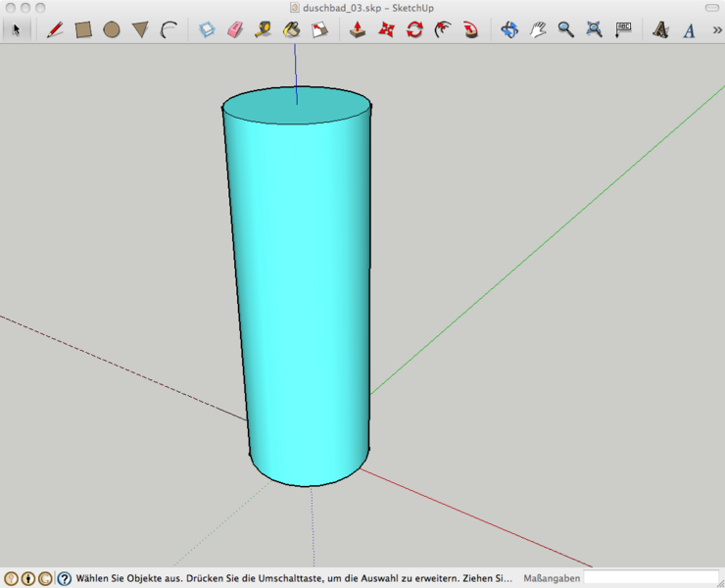Click the Zoom Extents tool
The height and width of the screenshot is (588, 725).
coord(594,29)
